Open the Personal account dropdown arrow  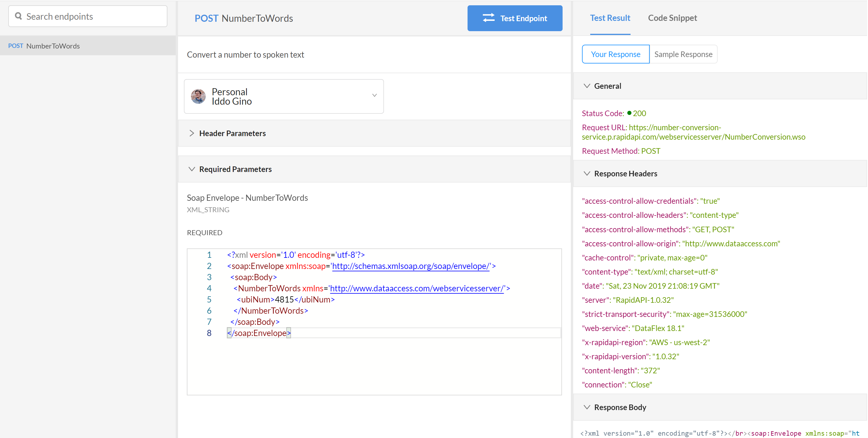[x=374, y=96]
